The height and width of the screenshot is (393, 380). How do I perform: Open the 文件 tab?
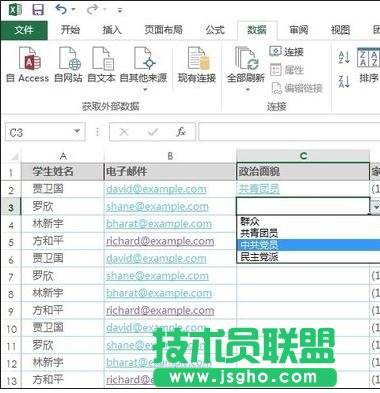[x=24, y=30]
